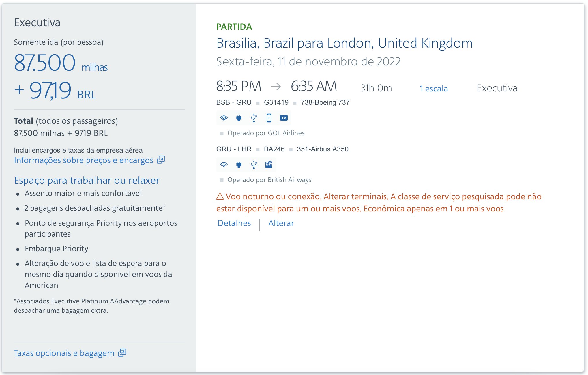
Task: Click the "Espaço para trabalhar ou relaxer" heading
Action: [87, 180]
